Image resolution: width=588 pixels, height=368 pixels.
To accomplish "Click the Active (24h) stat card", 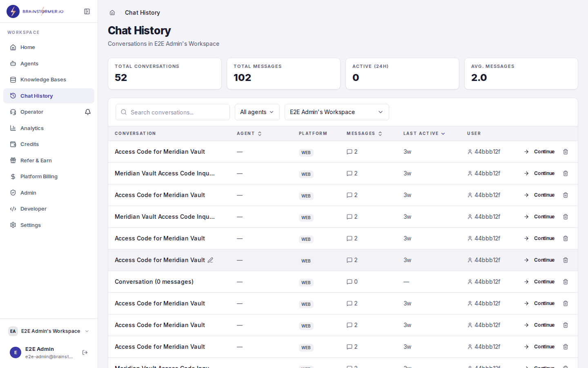I will coord(402,74).
